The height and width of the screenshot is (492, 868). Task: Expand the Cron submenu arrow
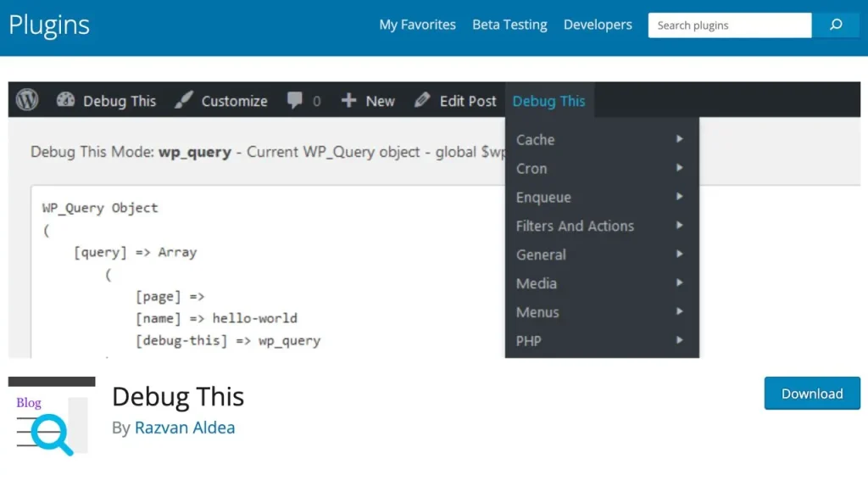680,168
